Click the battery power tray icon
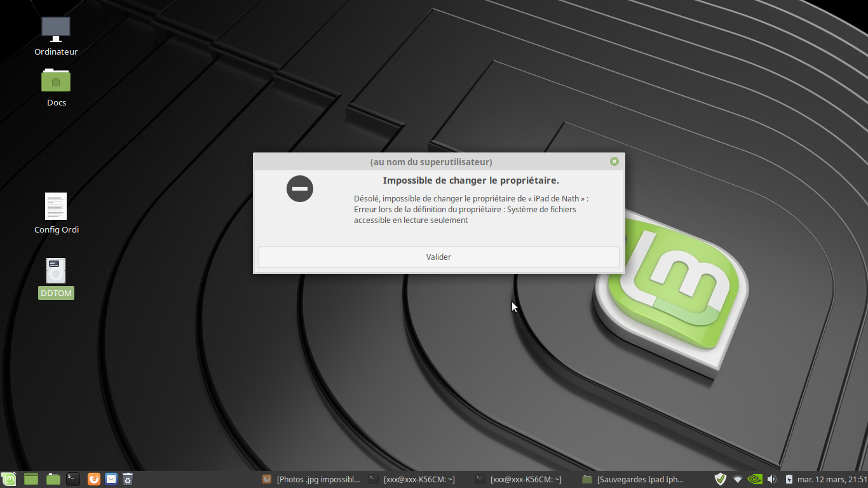Viewport: 868px width, 488px height. (x=789, y=479)
